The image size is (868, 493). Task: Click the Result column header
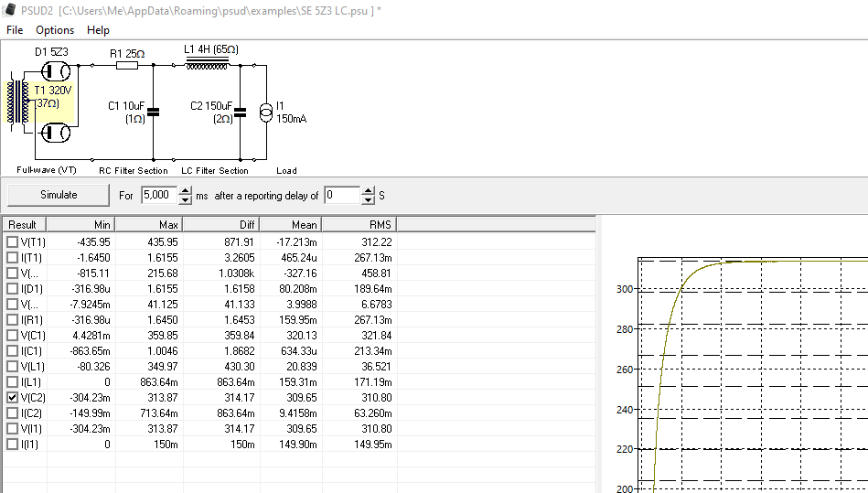click(25, 224)
